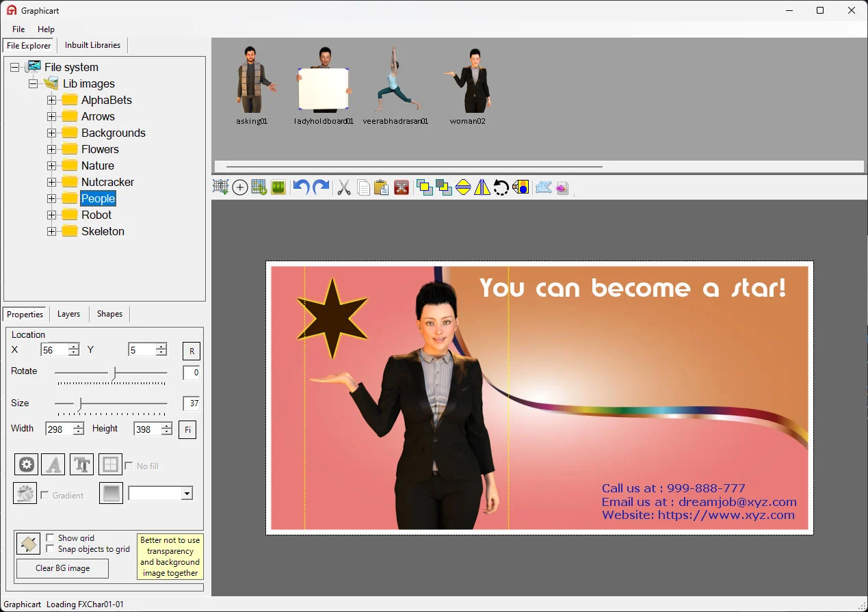Click the gear settings button in Properties
This screenshot has height=612, width=868.
[26, 465]
